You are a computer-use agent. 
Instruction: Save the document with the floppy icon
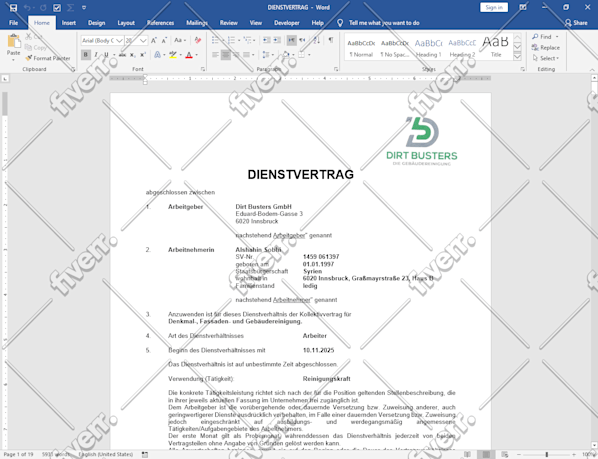[x=13, y=8]
